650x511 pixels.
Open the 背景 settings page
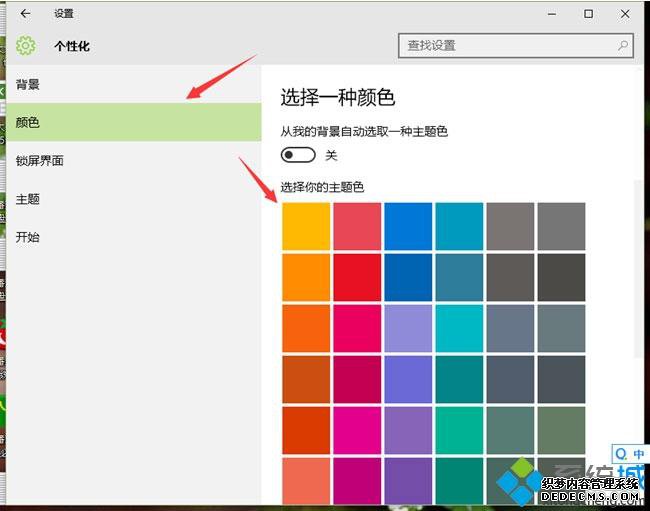tap(133, 85)
